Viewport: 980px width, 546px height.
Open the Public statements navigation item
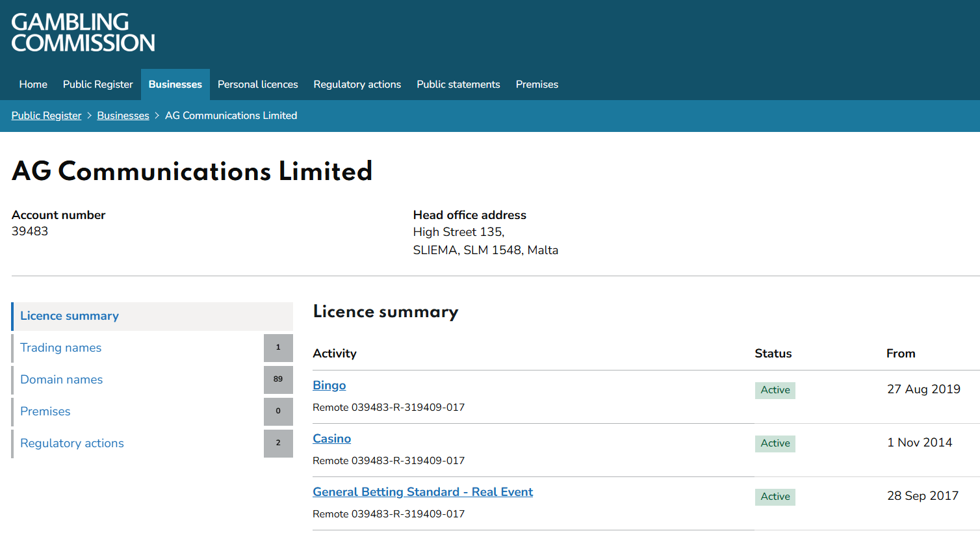point(458,84)
